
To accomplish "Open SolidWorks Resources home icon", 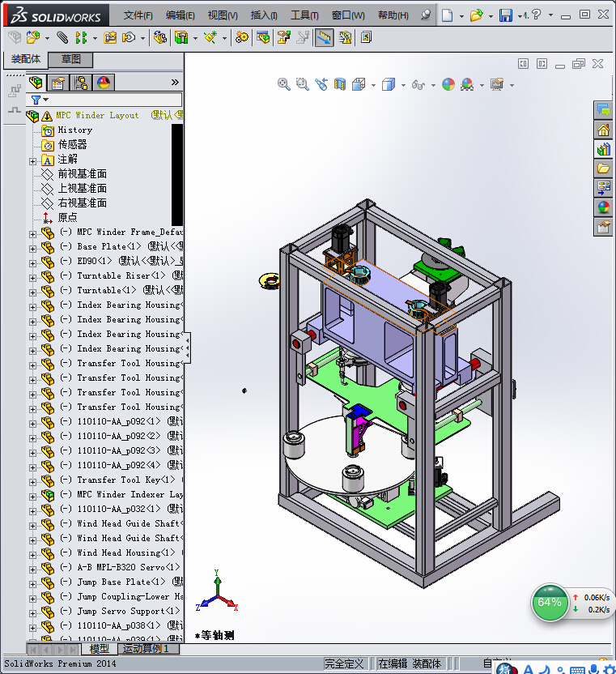I will point(603,130).
